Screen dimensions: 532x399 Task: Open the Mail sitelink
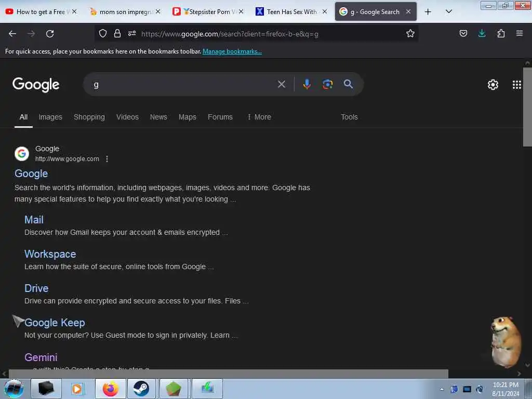pos(34,220)
